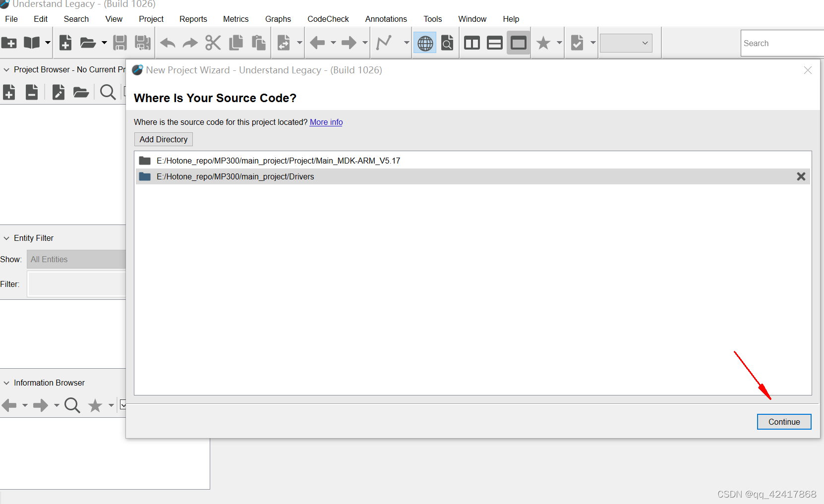Open dropdown arrow beside file swap icon
The width and height of the screenshot is (824, 504).
[299, 43]
